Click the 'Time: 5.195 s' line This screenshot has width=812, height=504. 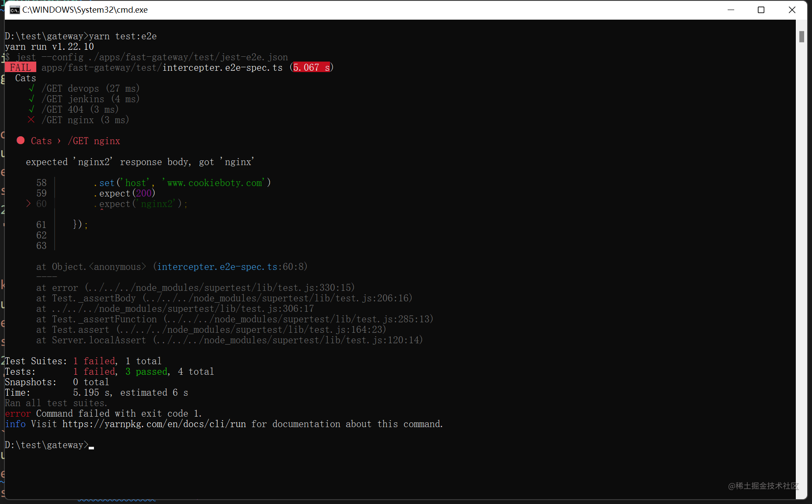coord(97,392)
